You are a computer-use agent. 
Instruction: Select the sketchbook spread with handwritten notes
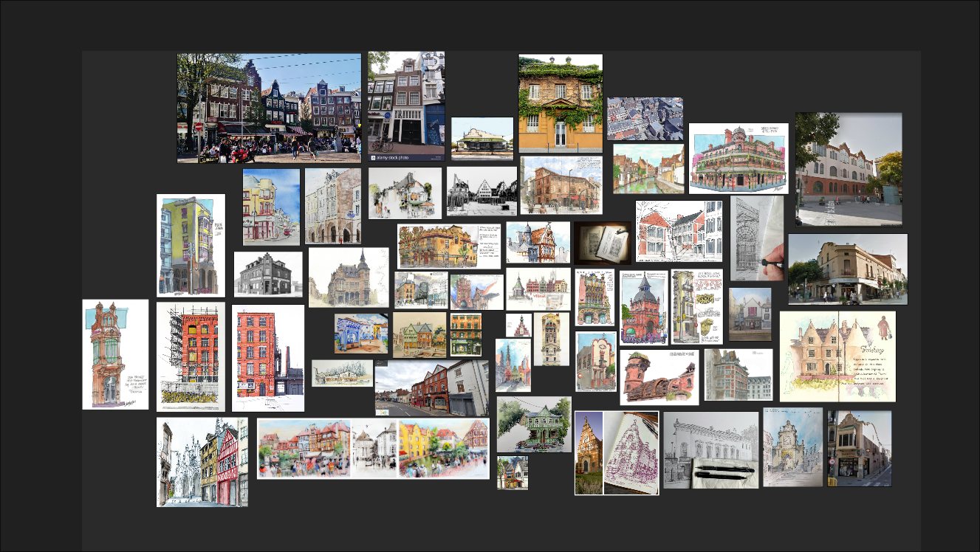click(x=837, y=356)
